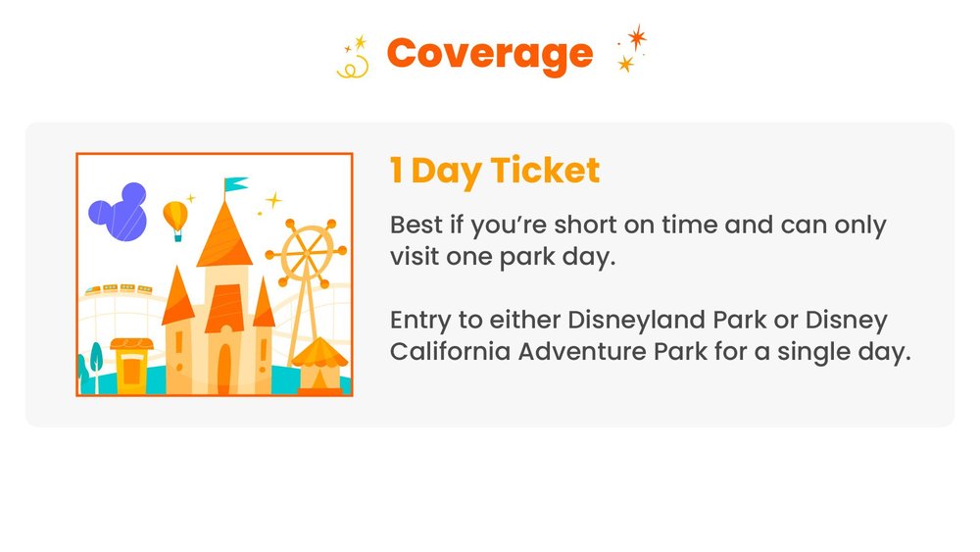This screenshot has width=980, height=552.
Task: Select the 1 Day Ticket title
Action: click(495, 171)
